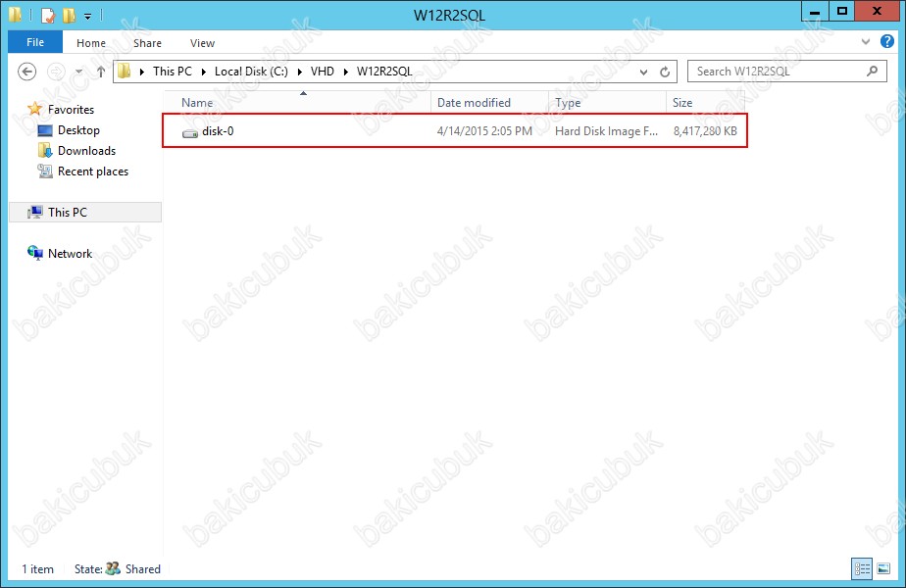Expand the chevron after This PC breadcrumb
The width and height of the screenshot is (906, 588).
203,72
